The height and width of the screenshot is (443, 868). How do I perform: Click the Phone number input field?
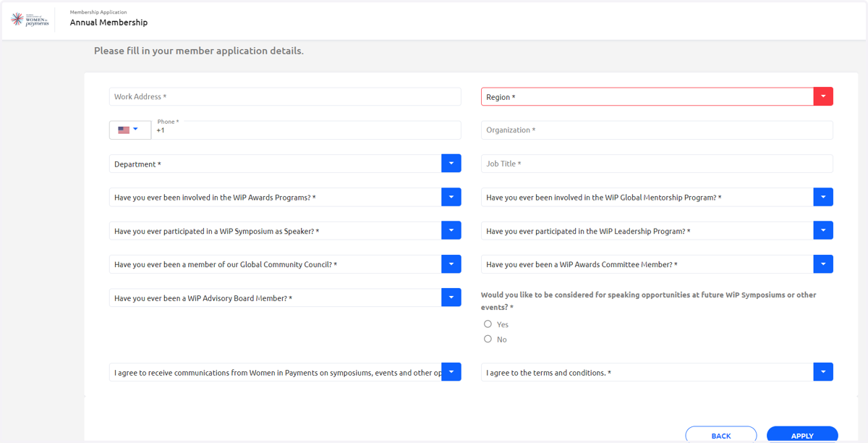point(306,130)
